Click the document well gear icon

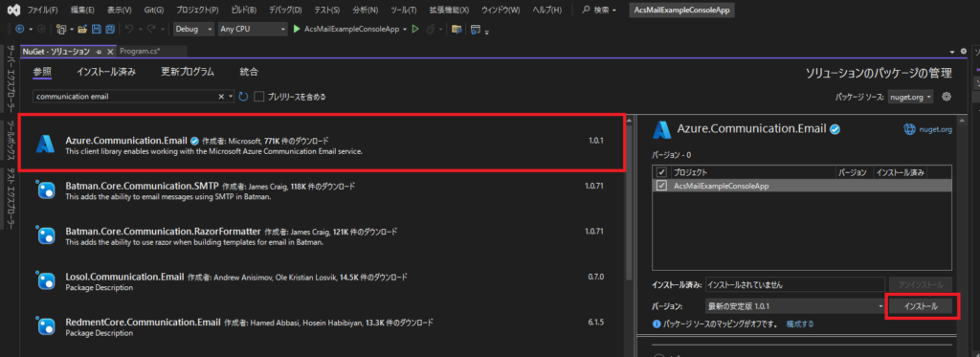click(963, 52)
